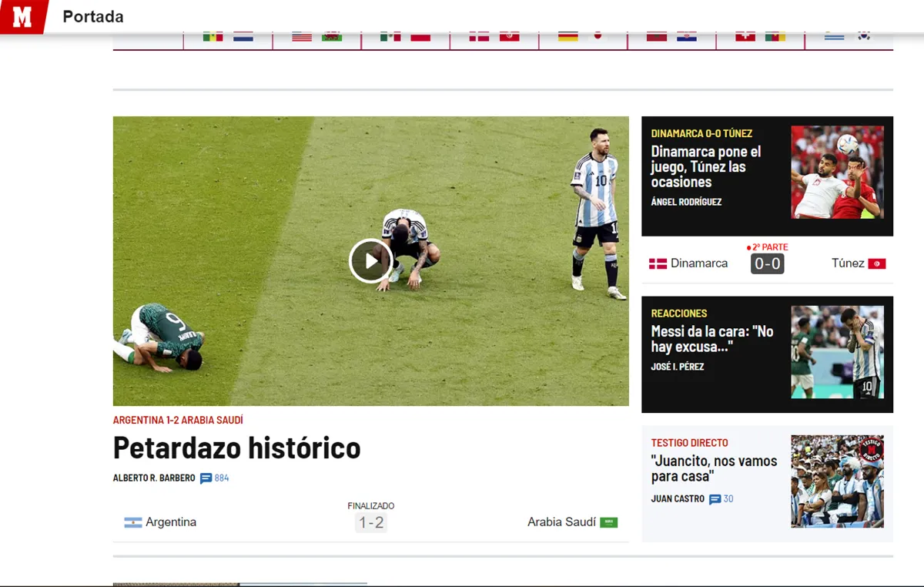Click the 0-0 live score of Dinamarca-Túnez
This screenshot has width=924, height=587.
(x=767, y=263)
